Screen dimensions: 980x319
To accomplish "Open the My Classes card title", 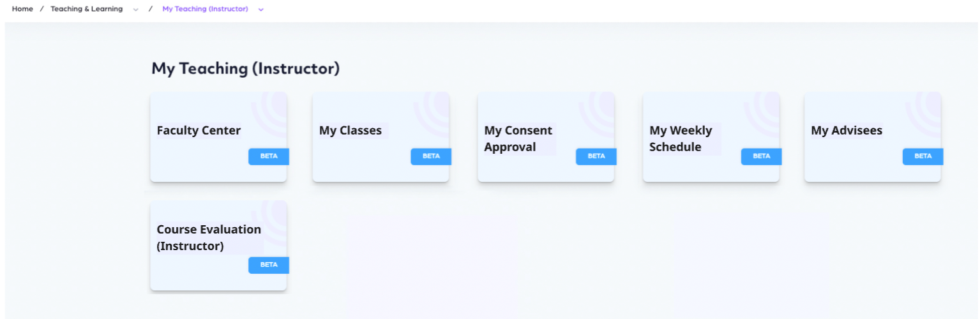I will coord(351,131).
